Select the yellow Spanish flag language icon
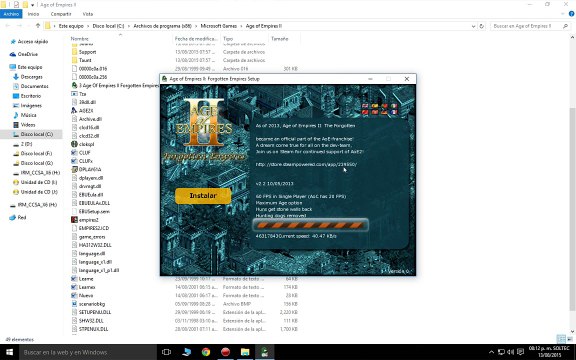The width and height of the screenshot is (576, 360). click(x=375, y=106)
